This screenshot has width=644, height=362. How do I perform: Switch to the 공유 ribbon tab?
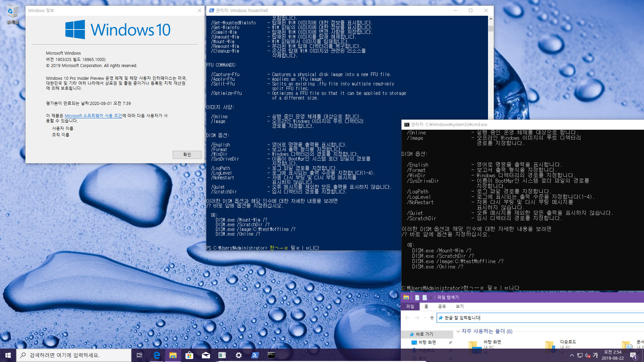442,306
